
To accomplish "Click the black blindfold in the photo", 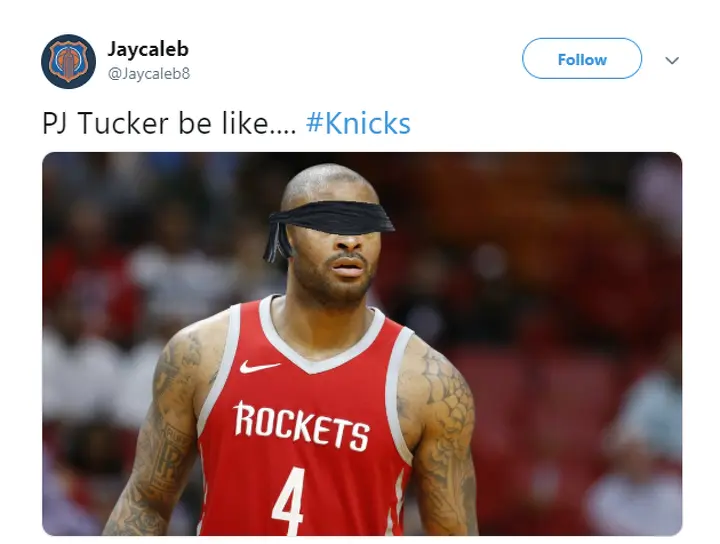I will pyautogui.click(x=331, y=218).
